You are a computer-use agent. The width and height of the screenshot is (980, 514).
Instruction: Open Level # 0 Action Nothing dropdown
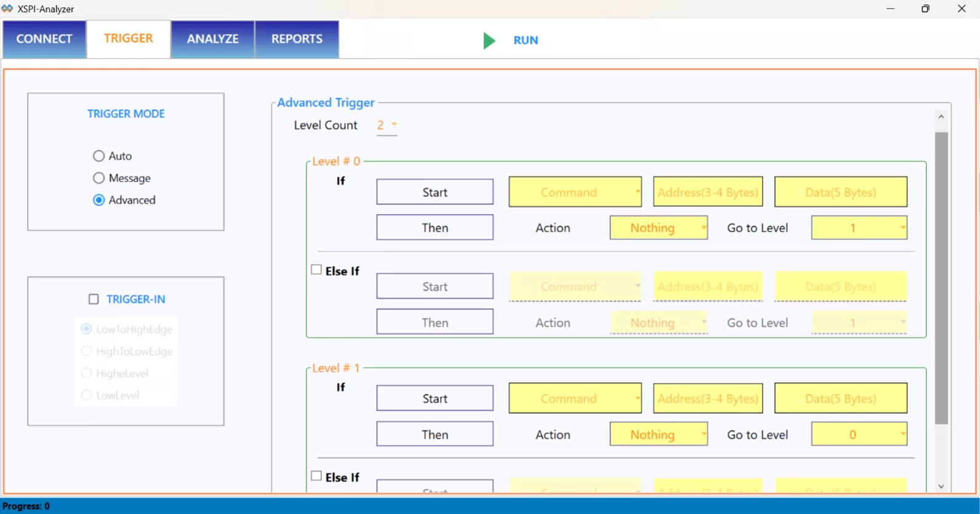point(658,228)
